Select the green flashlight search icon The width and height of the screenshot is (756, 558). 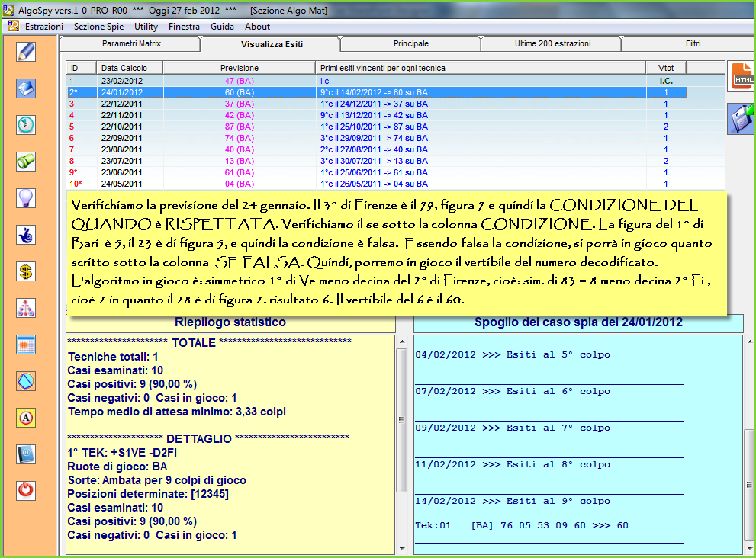(x=26, y=162)
